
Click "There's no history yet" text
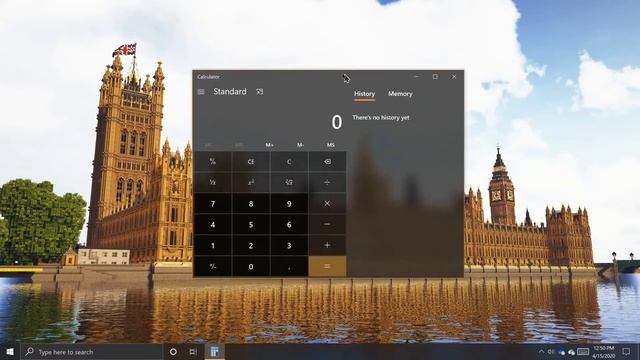380,118
